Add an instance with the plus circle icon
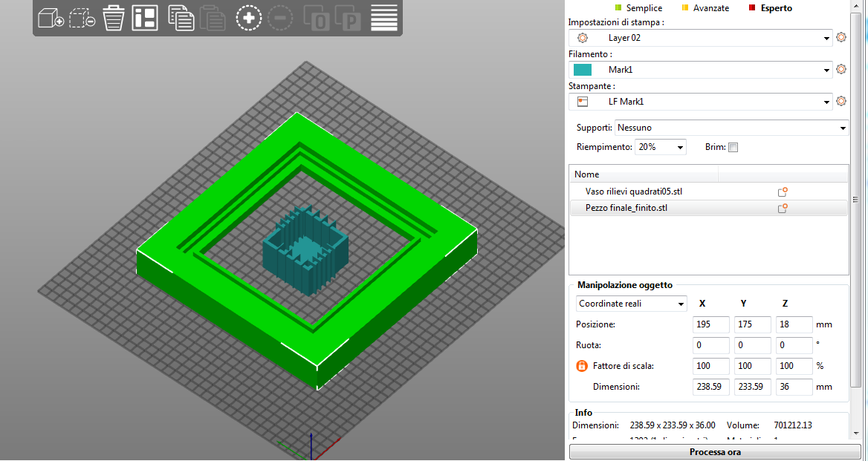Image resolution: width=868 pixels, height=461 pixels. click(x=249, y=19)
